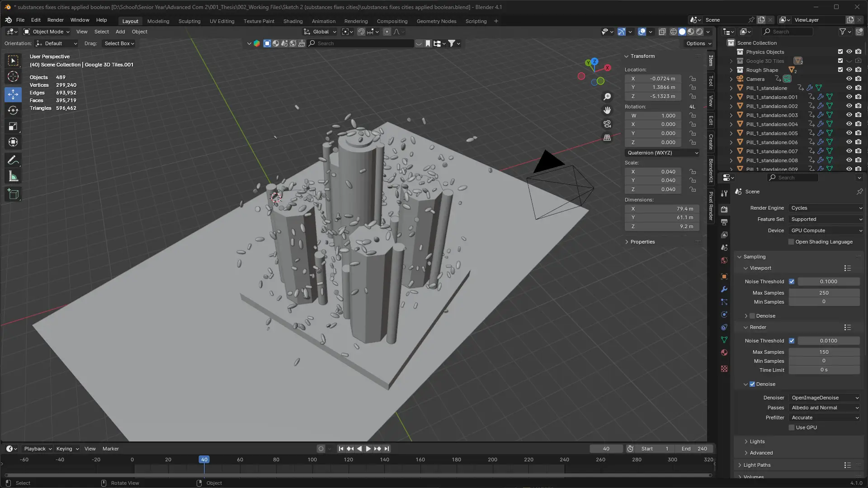Activate the Measure tool

click(13, 177)
